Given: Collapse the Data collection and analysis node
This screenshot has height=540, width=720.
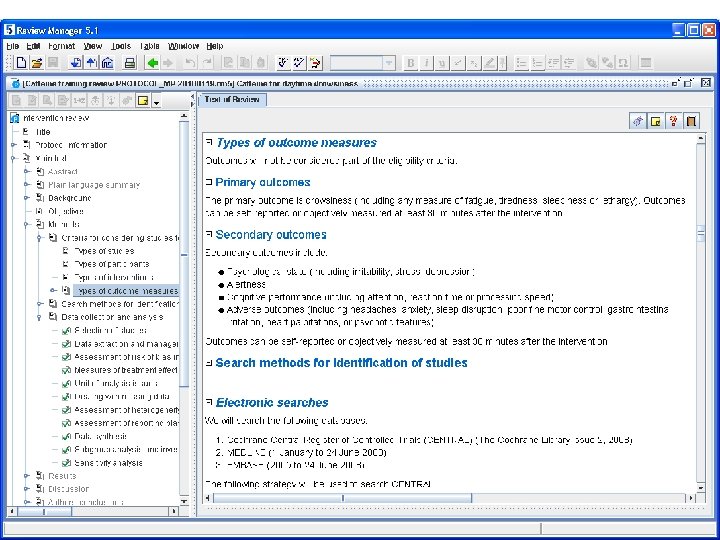Looking at the screenshot, I should tap(40, 317).
